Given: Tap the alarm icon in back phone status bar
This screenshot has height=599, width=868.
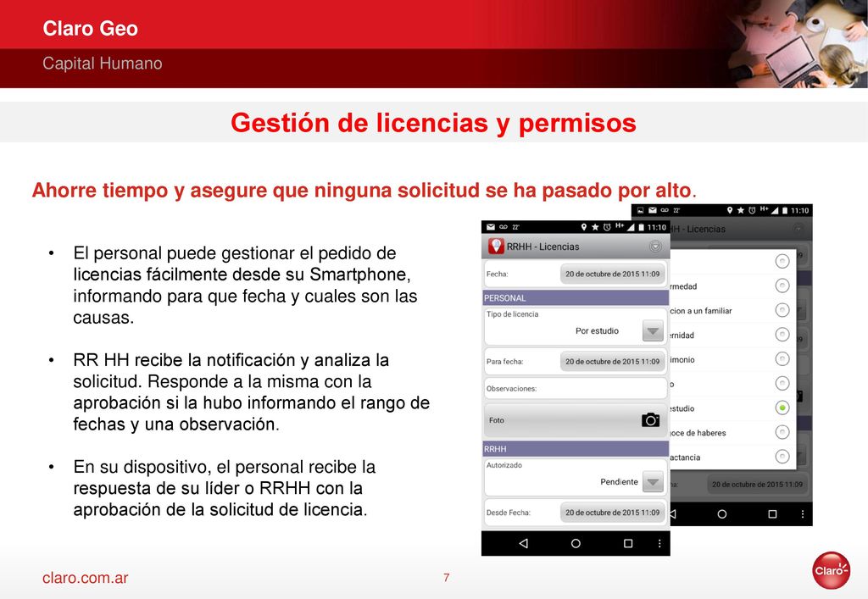Looking at the screenshot, I should (752, 210).
